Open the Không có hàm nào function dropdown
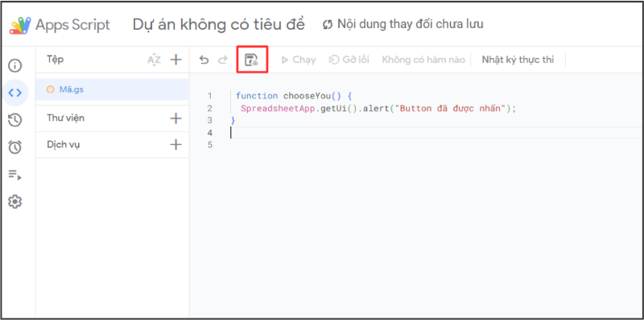Image resolution: width=644 pixels, height=320 pixels. (423, 60)
